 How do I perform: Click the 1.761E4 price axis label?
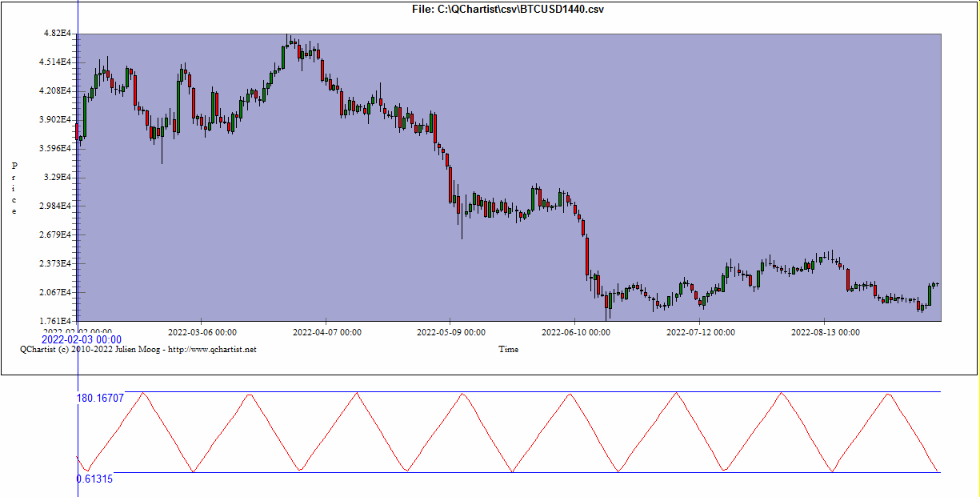tap(57, 322)
